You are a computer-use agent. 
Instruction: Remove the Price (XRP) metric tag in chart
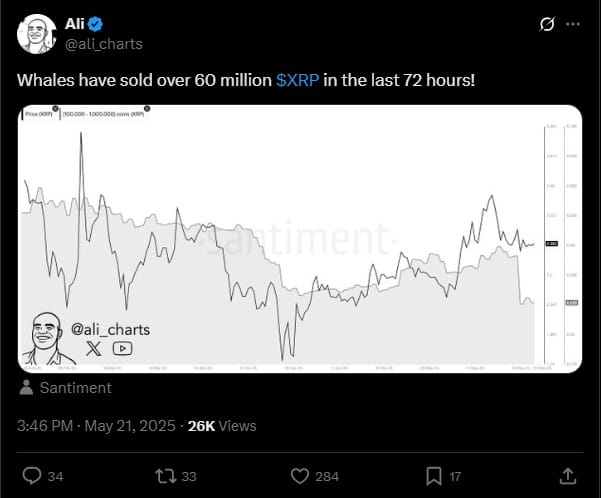(56, 109)
